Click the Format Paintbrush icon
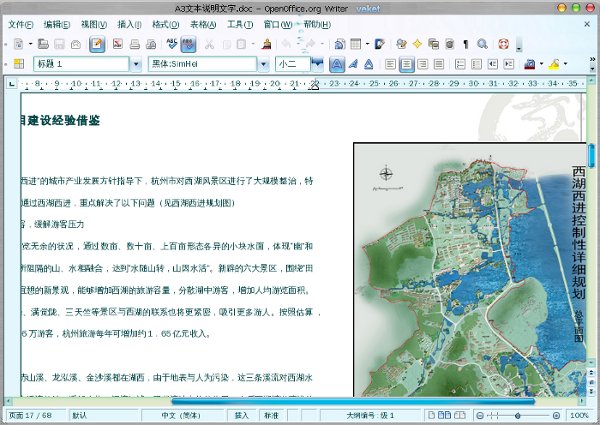This screenshot has width=600, height=425. point(266,44)
